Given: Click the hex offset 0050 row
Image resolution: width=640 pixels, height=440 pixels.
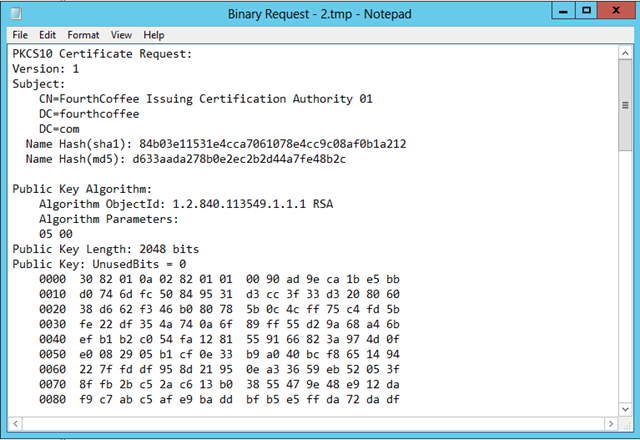Looking at the screenshot, I should (219, 354).
